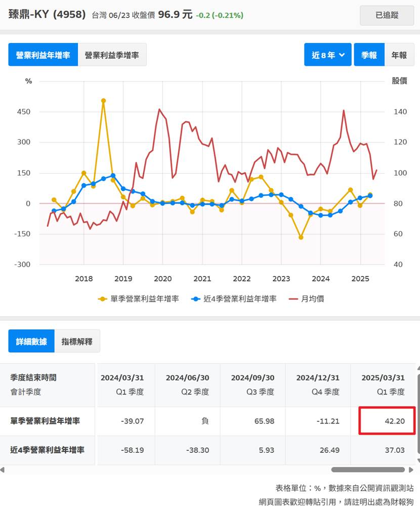Open the 指標解釋 tab

[77, 341]
